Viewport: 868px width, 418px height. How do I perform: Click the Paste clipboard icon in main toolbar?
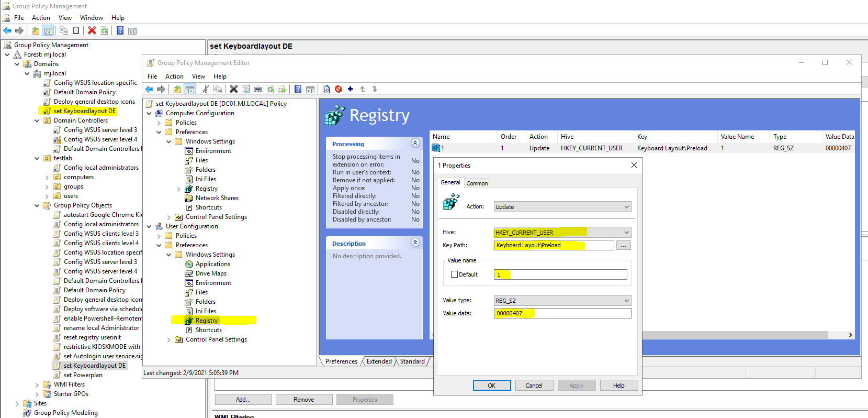[x=76, y=30]
